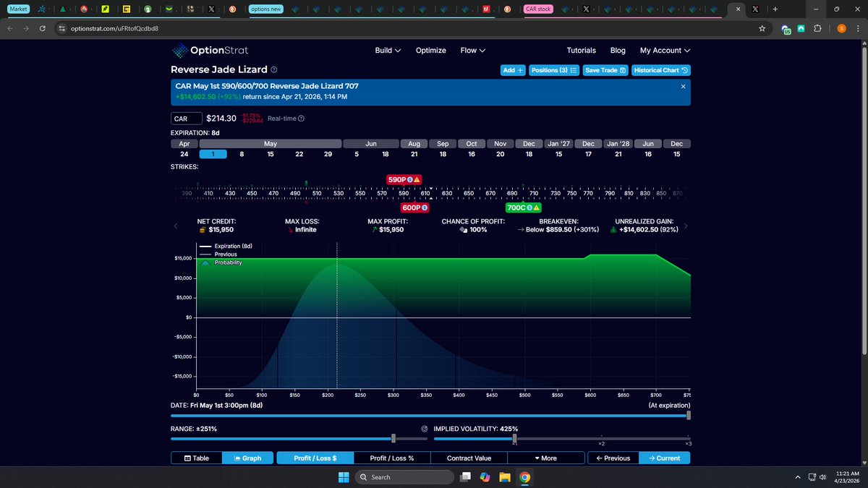Switch to Table view
This screenshot has width=868, height=488.
tap(197, 458)
